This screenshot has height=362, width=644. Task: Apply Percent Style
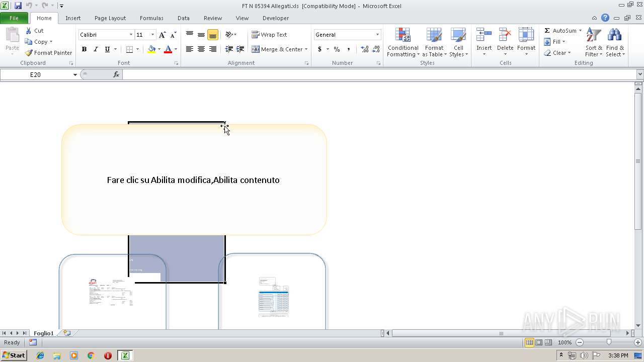(337, 49)
